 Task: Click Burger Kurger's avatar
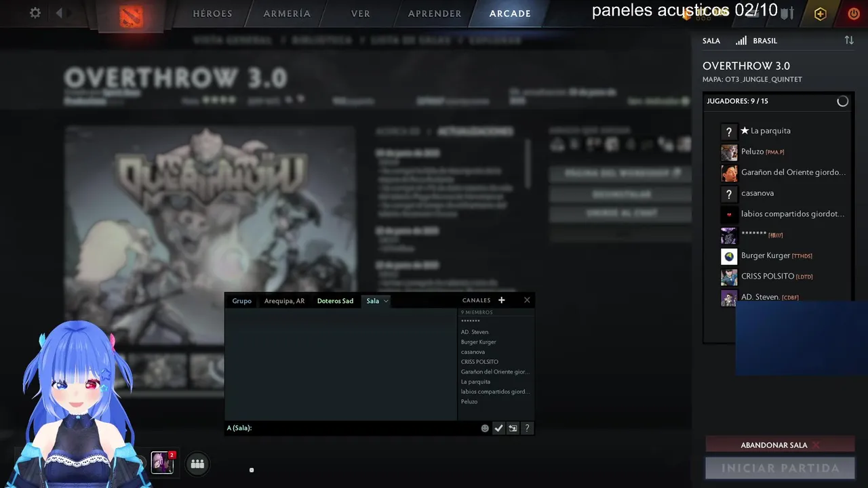pos(729,257)
